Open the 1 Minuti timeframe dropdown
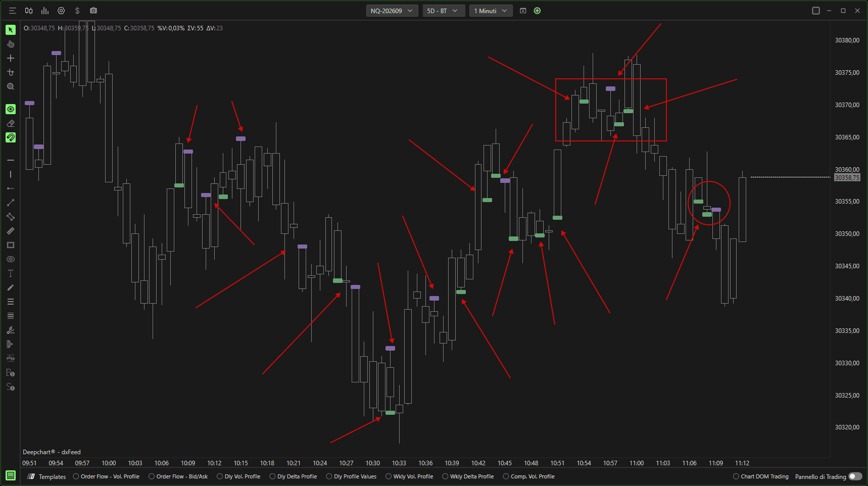 coord(491,11)
